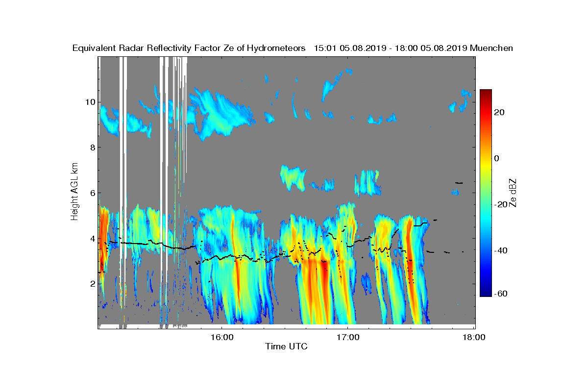Viewport: 588px width, 392px height.
Task: Click the height tick label '6'
Action: (92, 193)
